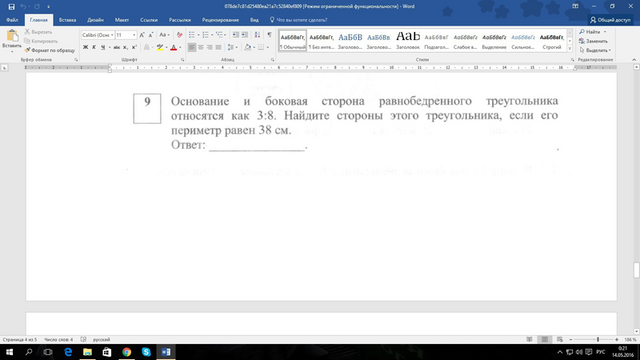Viewport: 640px width, 360px height.
Task: Open the Рецензирование ribbon tab
Action: point(220,20)
